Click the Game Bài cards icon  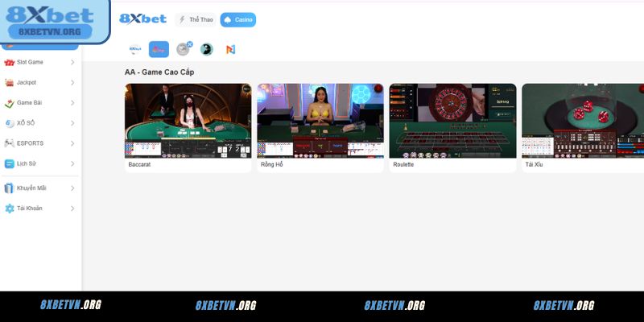pos(10,103)
